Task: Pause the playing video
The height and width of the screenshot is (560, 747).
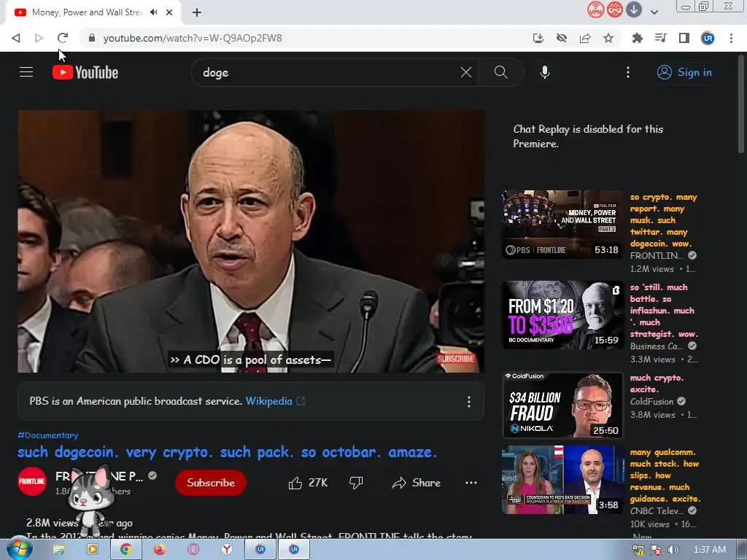Action: pyautogui.click(x=251, y=241)
